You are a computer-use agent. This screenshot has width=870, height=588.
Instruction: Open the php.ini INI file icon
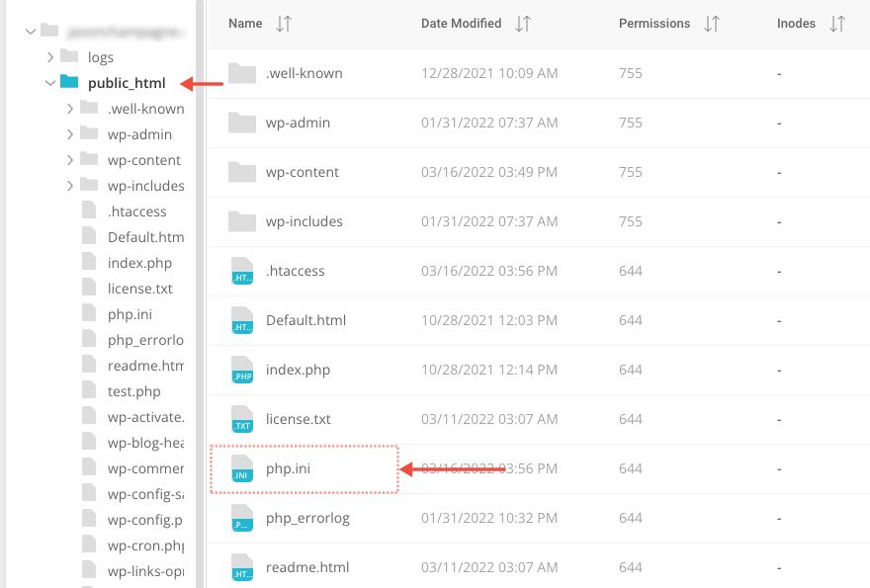click(242, 468)
